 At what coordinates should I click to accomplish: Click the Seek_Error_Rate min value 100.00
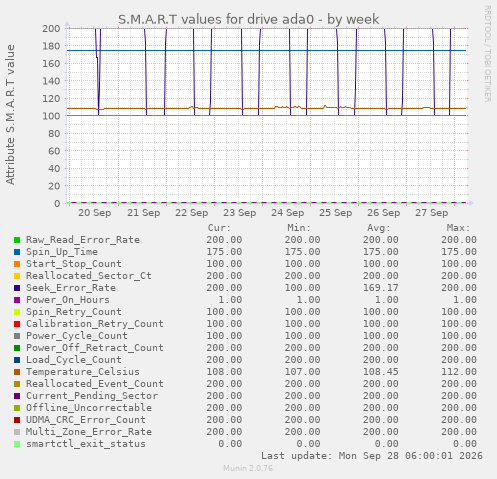[x=302, y=288]
